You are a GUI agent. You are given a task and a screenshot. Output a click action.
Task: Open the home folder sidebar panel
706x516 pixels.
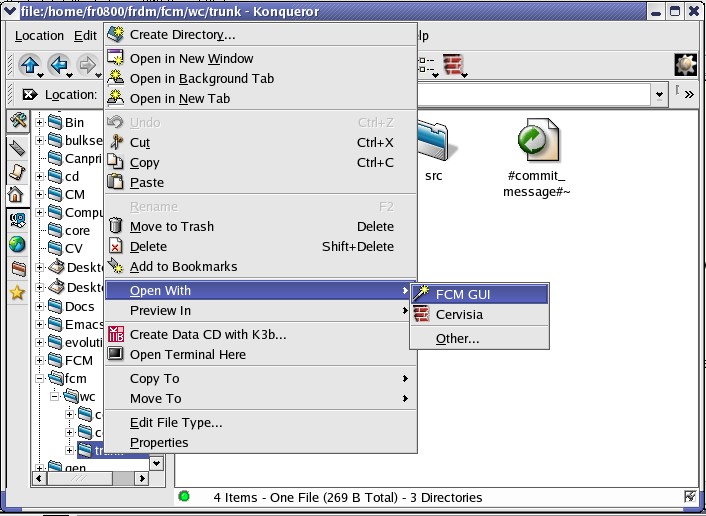(17, 196)
